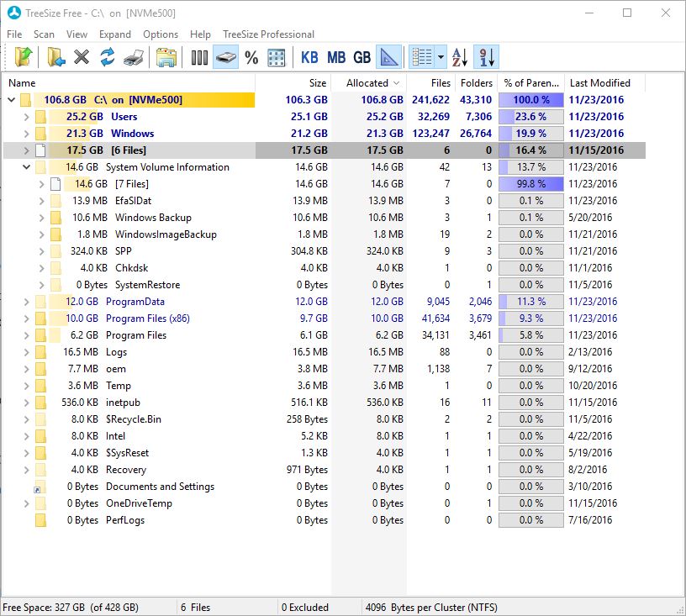Print the report using the printer icon

coord(134,57)
